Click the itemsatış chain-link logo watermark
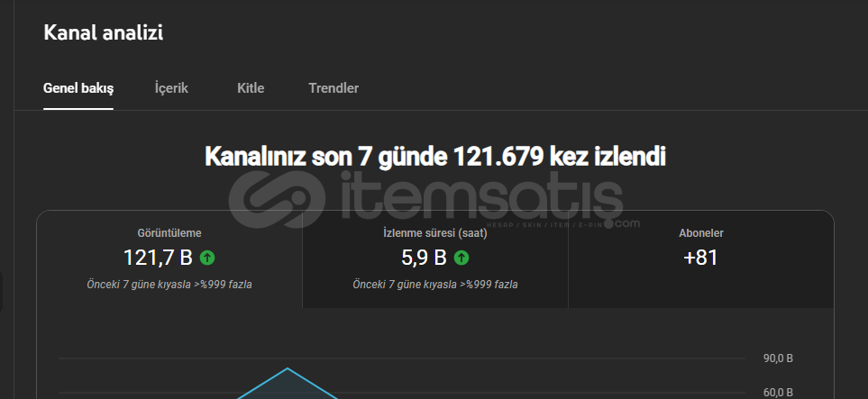The width and height of the screenshot is (868, 399). pos(278,198)
